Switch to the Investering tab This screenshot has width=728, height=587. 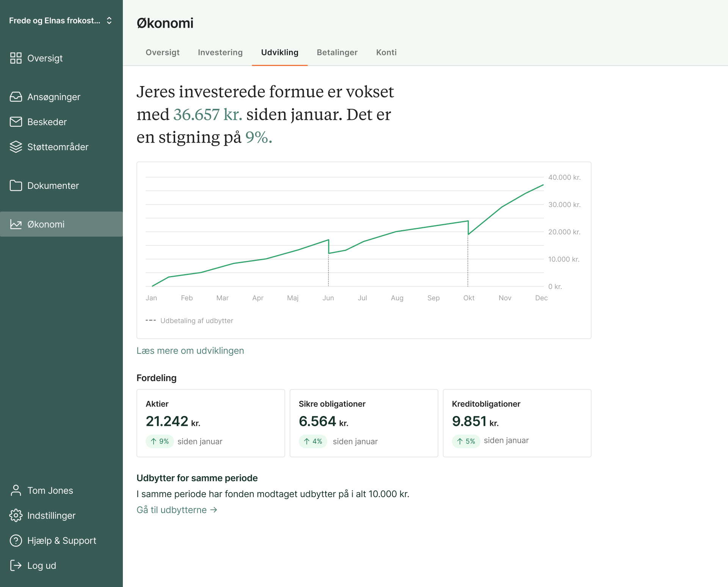point(220,52)
